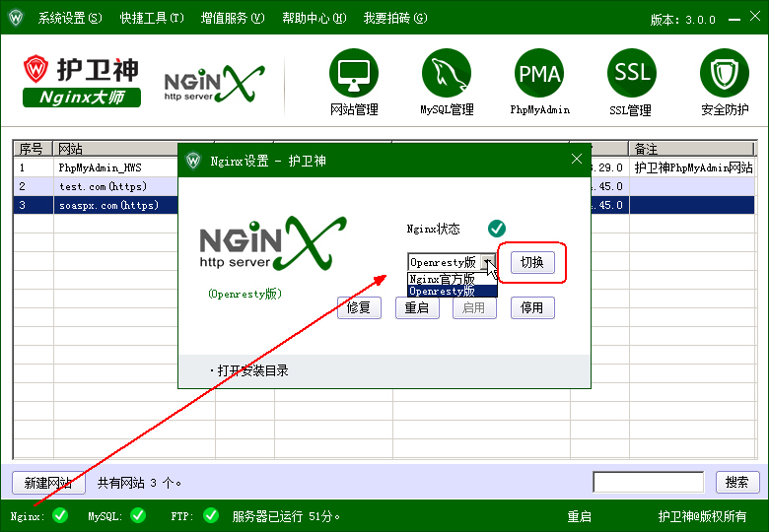Click the 修复 repair button

pyautogui.click(x=359, y=307)
